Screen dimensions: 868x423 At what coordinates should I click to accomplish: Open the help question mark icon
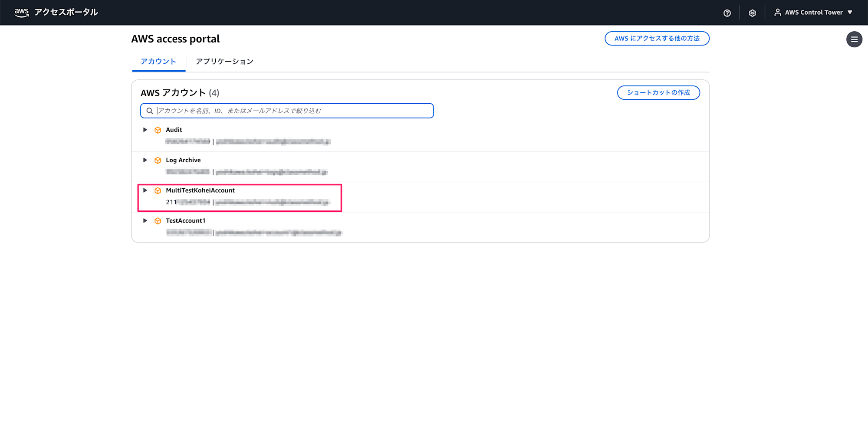727,13
